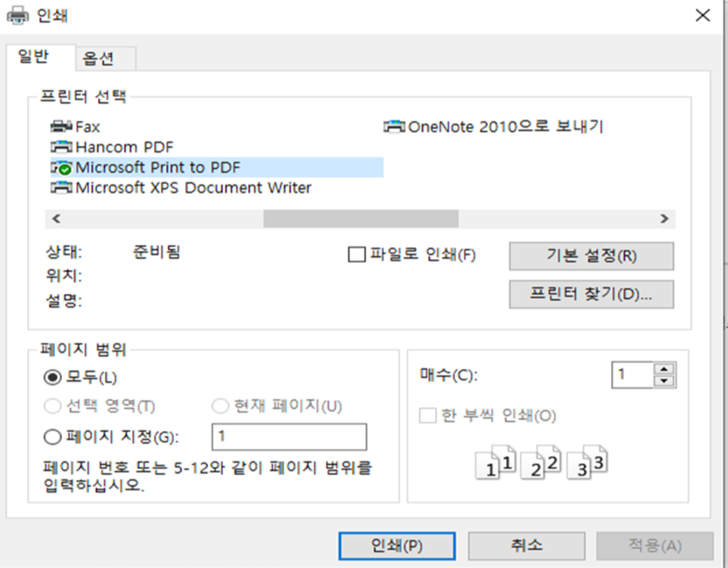Click the horizontal scrollbar thumb in printer list

point(361,218)
